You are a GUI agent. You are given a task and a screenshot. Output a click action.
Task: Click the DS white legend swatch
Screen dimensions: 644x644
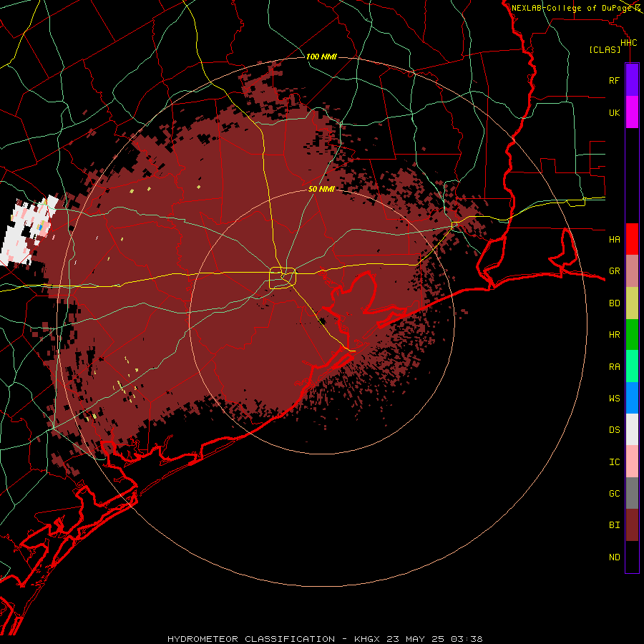(632, 429)
